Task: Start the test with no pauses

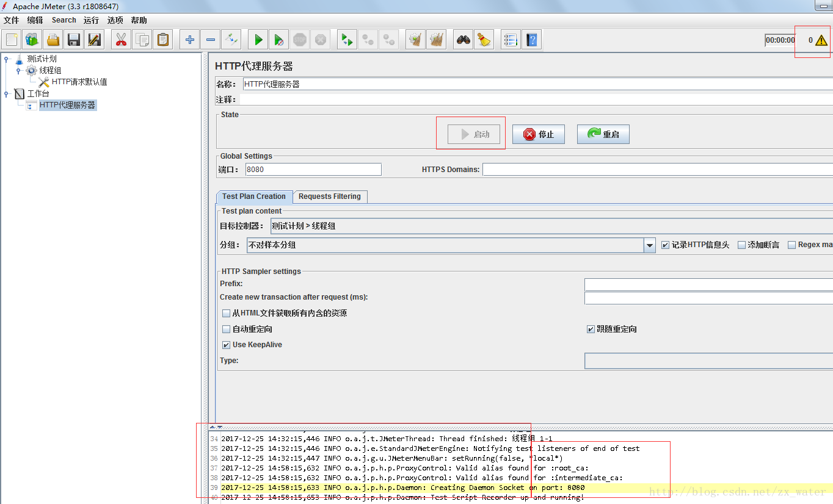Action: [x=279, y=40]
